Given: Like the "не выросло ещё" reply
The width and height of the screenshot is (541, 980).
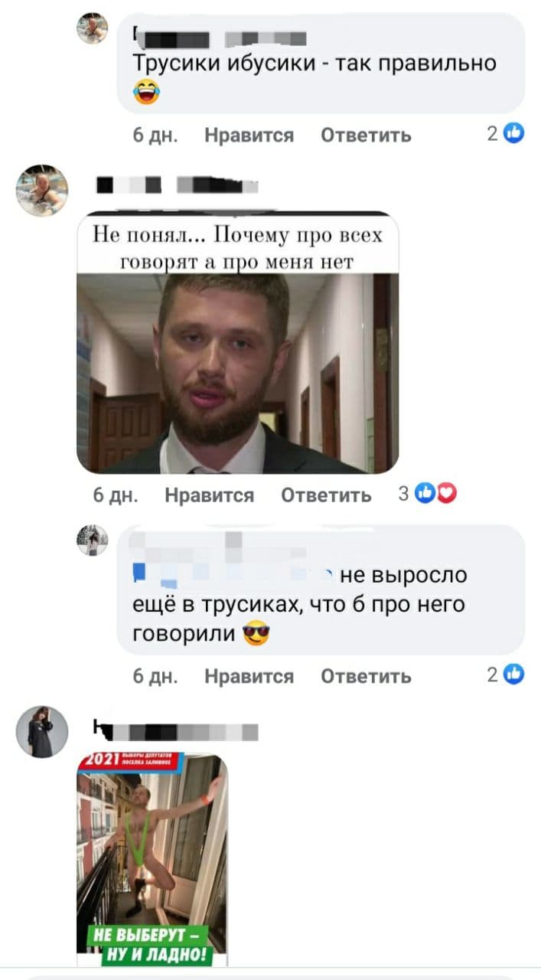Looking at the screenshot, I should click(249, 676).
